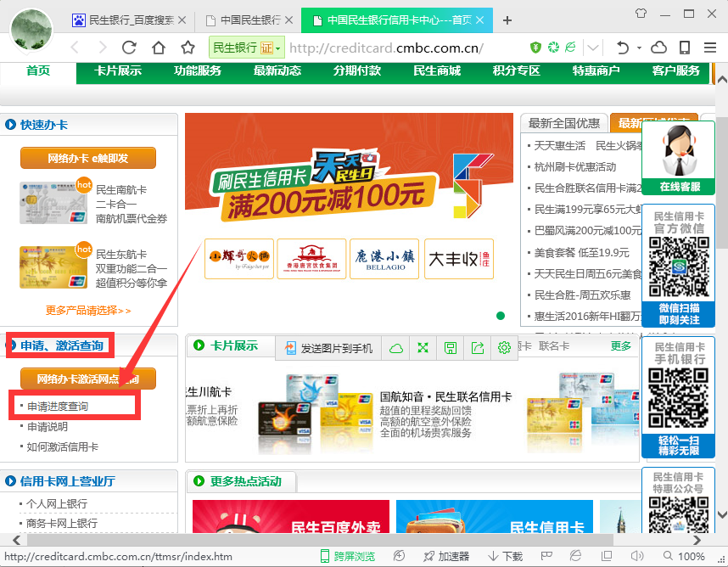Open the 卡片展示 navigation menu
Viewport: 728px width, 567px height.
(117, 70)
